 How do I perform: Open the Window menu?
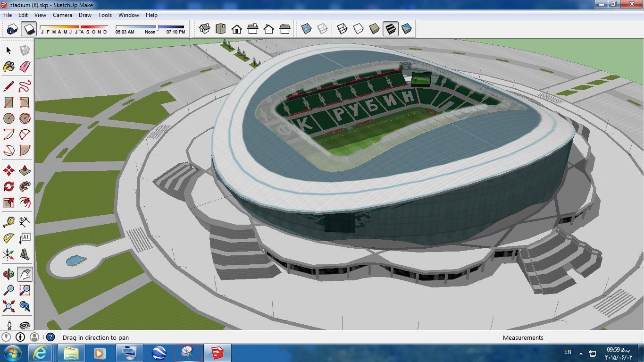point(128,15)
